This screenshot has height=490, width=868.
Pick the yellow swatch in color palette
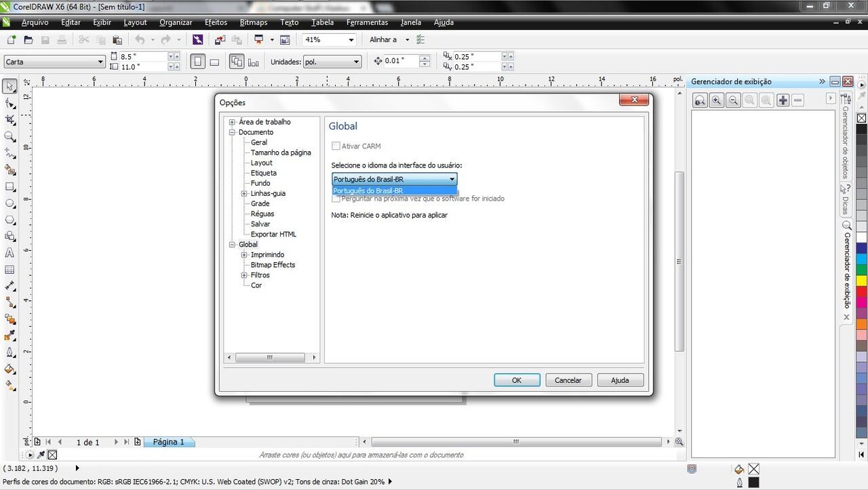pyautogui.click(x=861, y=280)
